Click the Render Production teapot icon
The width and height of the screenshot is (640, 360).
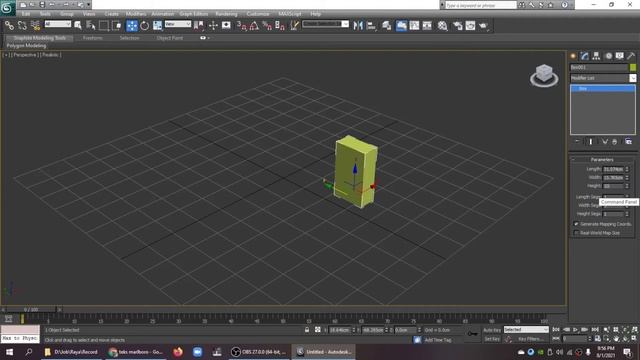tap(483, 26)
